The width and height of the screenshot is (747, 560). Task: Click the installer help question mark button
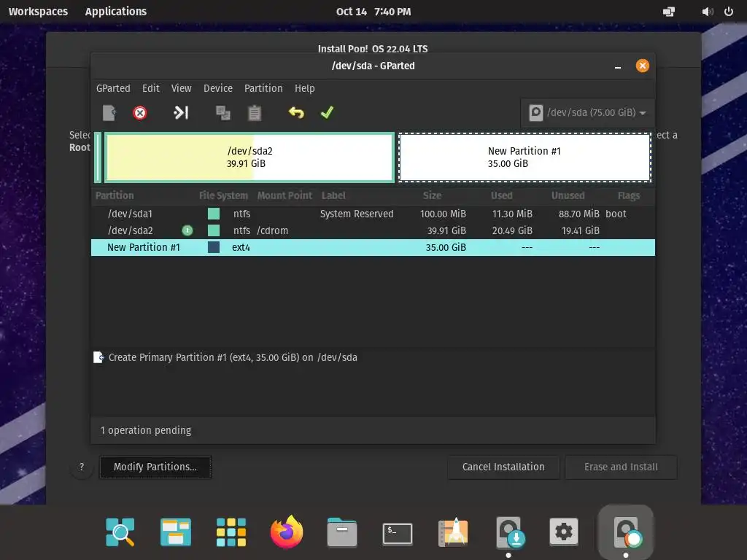tap(82, 467)
